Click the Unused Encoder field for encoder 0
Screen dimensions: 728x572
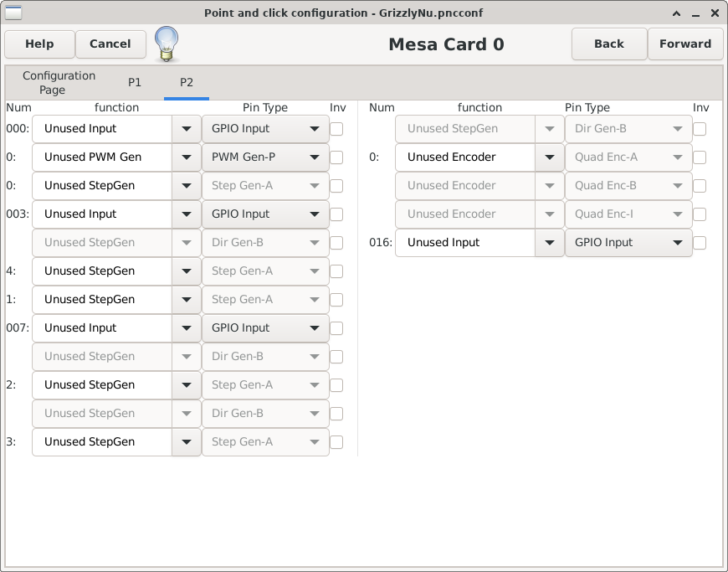465,157
